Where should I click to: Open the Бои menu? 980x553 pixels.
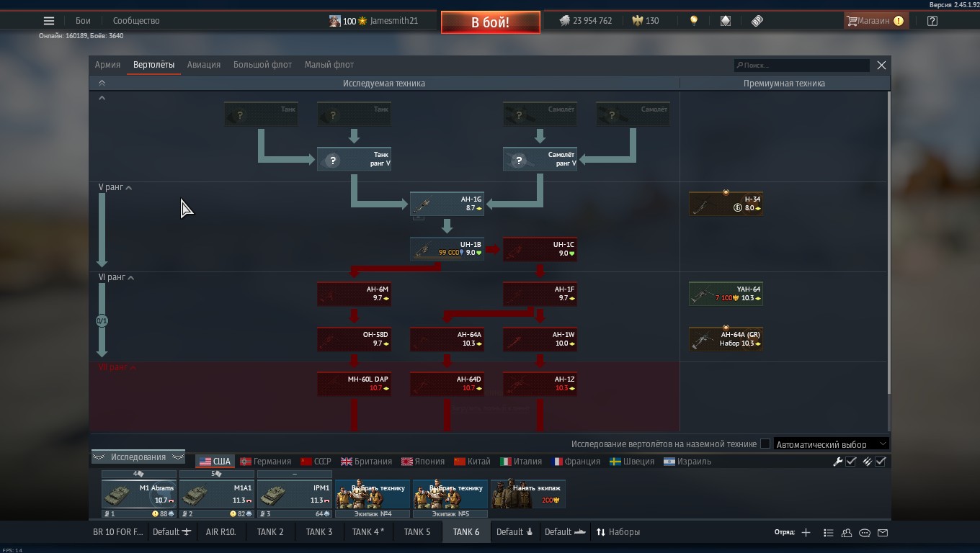point(84,21)
